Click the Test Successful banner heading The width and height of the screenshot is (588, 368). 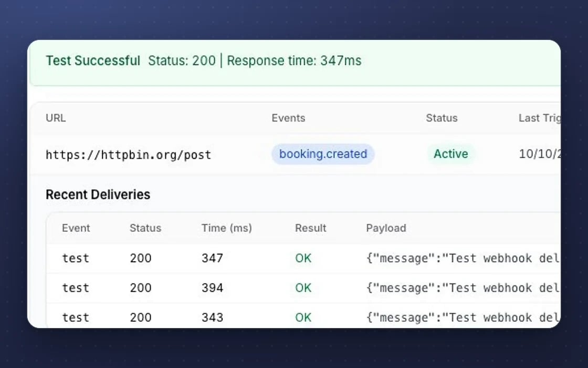[92, 60]
